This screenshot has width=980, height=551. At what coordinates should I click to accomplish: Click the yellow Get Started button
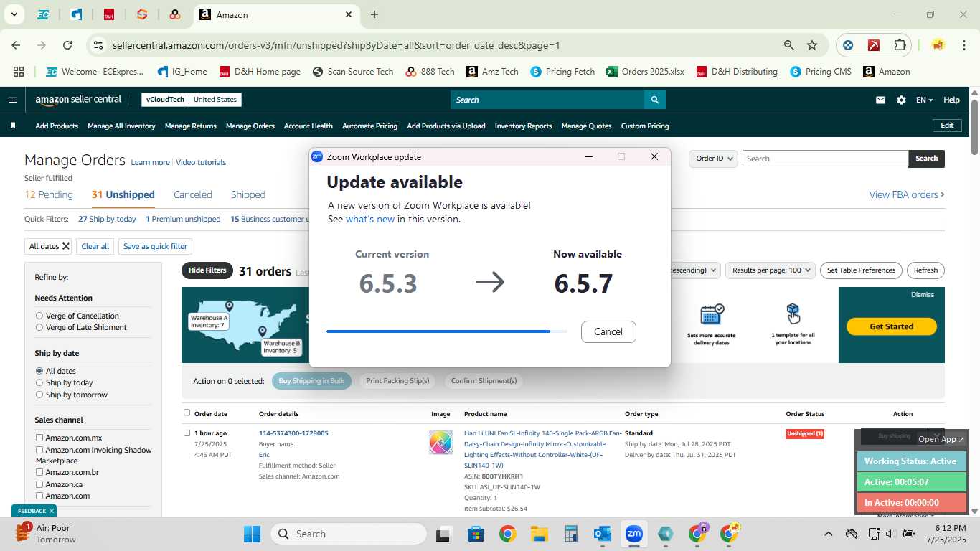(x=892, y=326)
